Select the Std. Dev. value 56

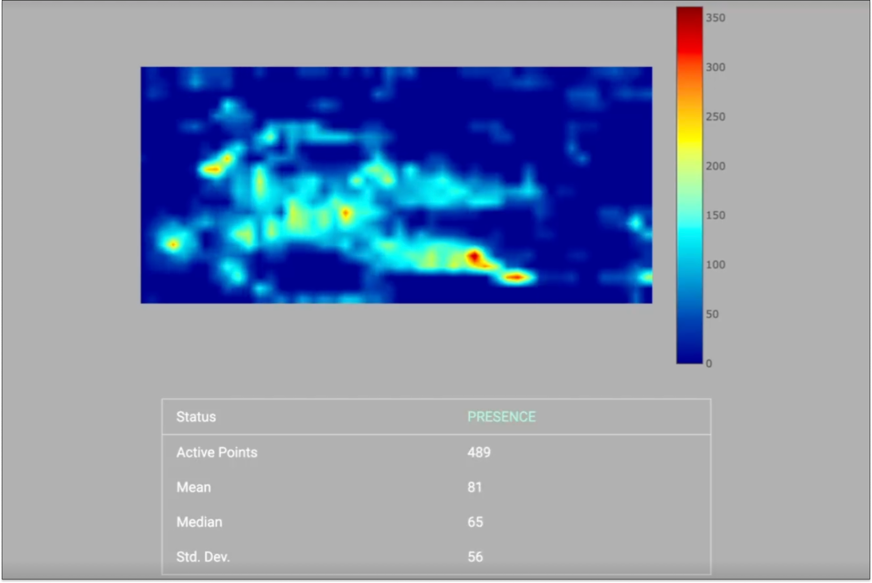click(x=475, y=557)
